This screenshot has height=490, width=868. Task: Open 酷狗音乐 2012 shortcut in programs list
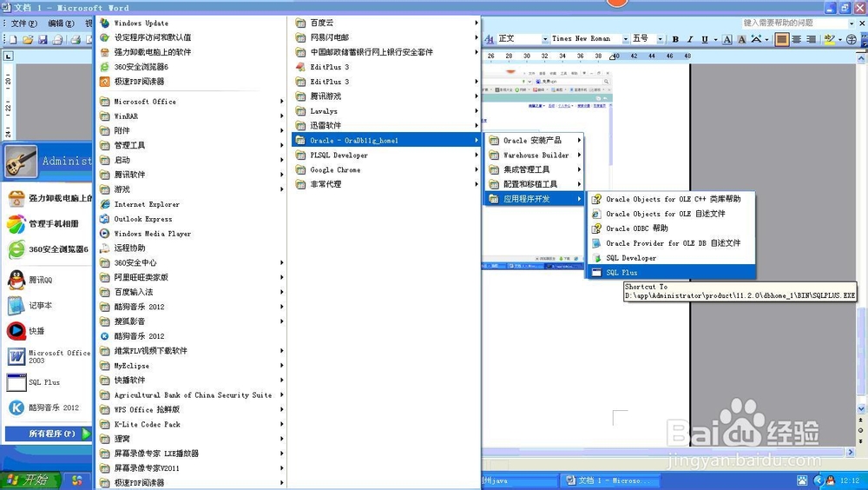191,336
